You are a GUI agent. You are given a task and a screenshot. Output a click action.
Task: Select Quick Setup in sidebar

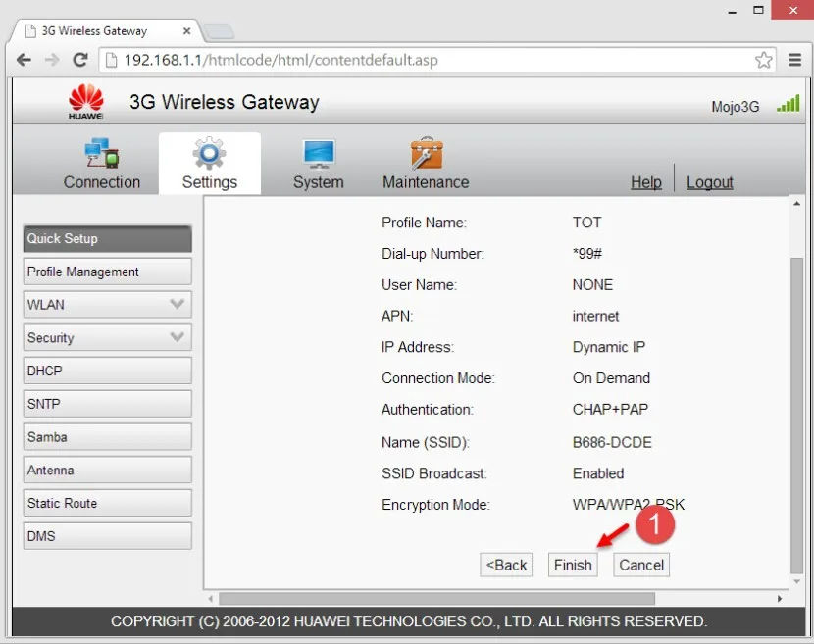click(x=108, y=239)
